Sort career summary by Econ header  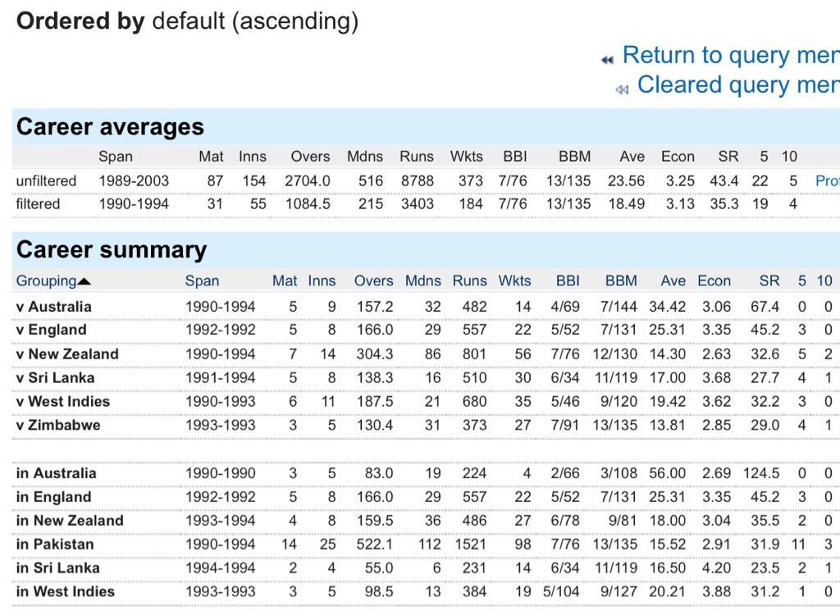[714, 281]
